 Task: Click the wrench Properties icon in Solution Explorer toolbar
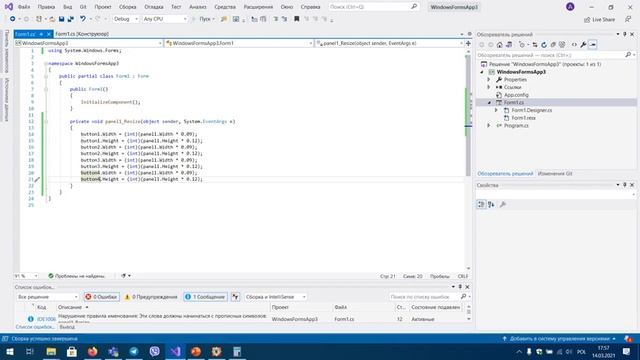point(583,45)
